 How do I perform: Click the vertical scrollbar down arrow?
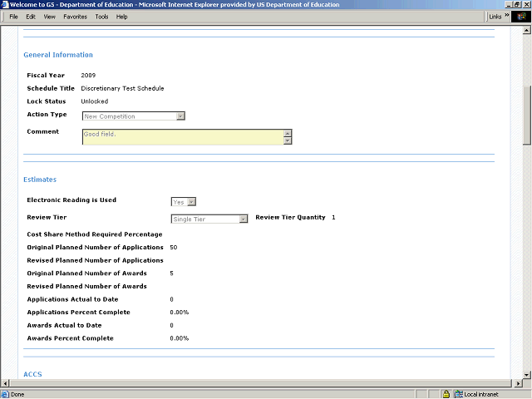click(x=526, y=375)
